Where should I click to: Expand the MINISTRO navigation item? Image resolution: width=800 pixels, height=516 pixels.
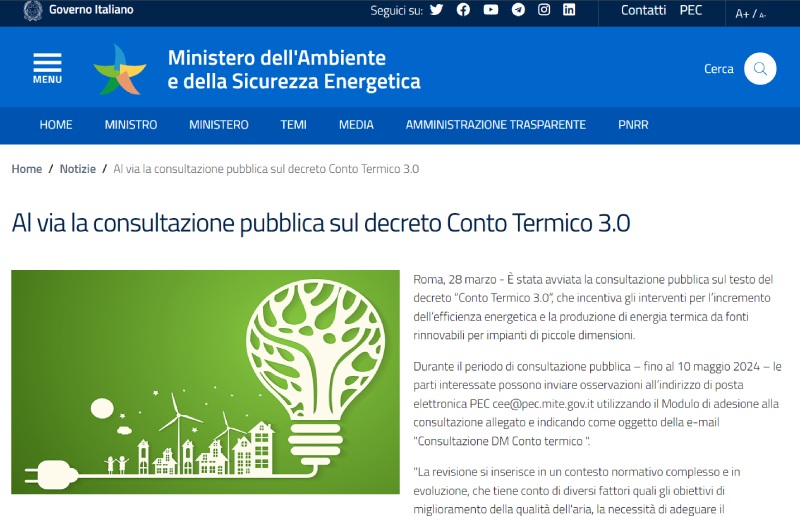coord(131,125)
